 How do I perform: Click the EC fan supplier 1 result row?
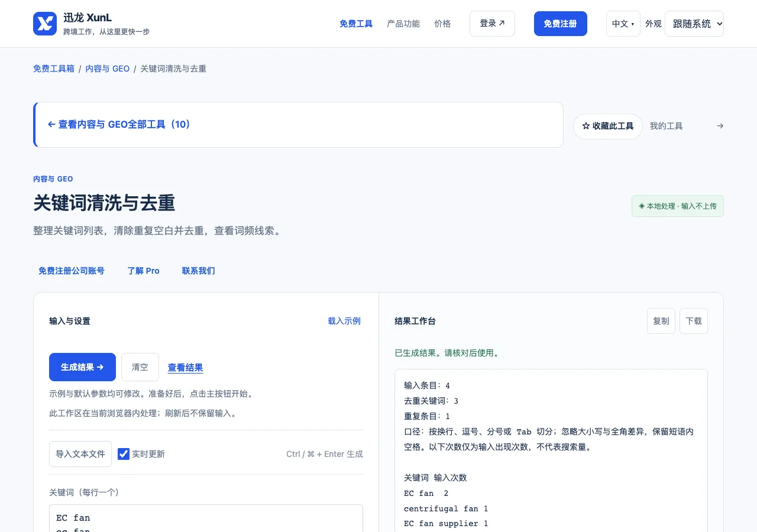pyautogui.click(x=446, y=524)
